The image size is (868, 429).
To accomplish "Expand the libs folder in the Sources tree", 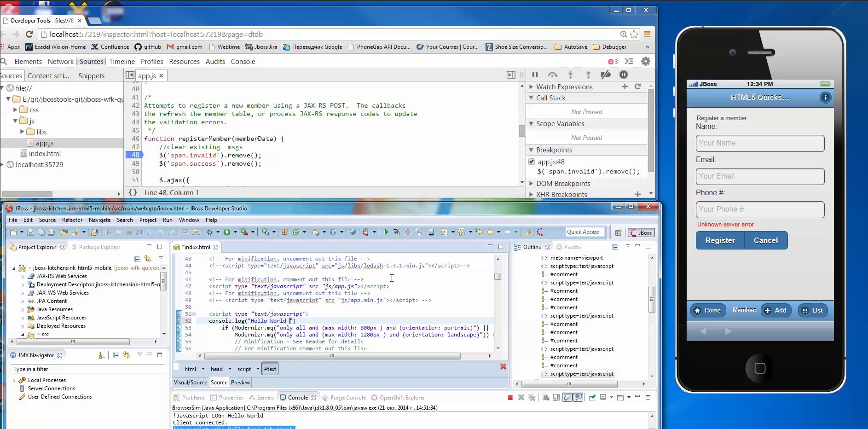I will coord(22,132).
